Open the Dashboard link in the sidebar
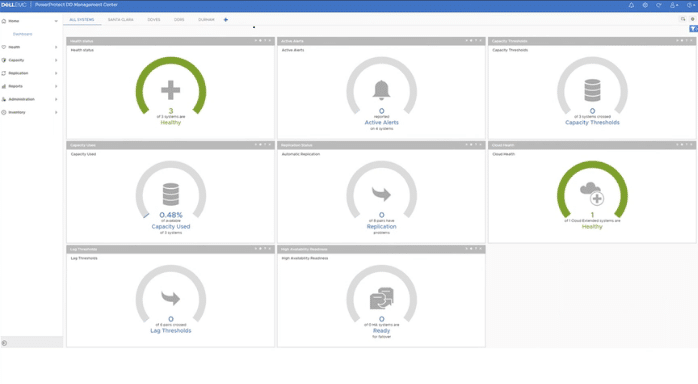698x384 pixels. pos(22,34)
